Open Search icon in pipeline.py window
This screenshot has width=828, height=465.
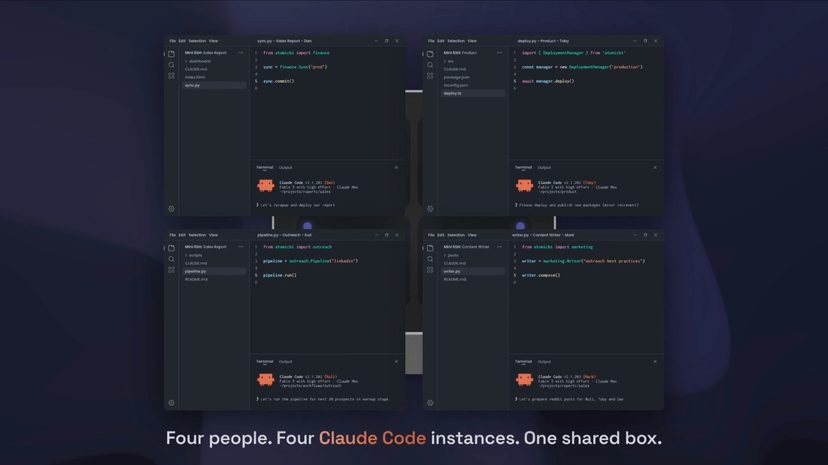(x=172, y=259)
